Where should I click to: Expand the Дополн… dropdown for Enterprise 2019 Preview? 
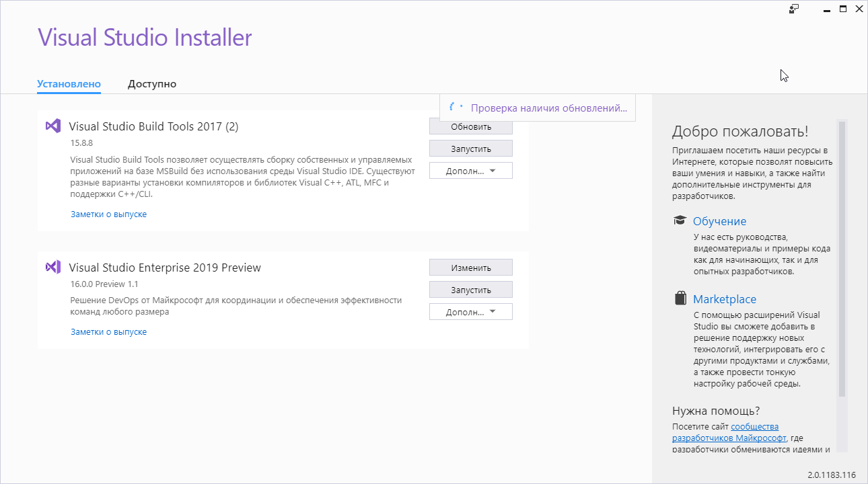(471, 312)
